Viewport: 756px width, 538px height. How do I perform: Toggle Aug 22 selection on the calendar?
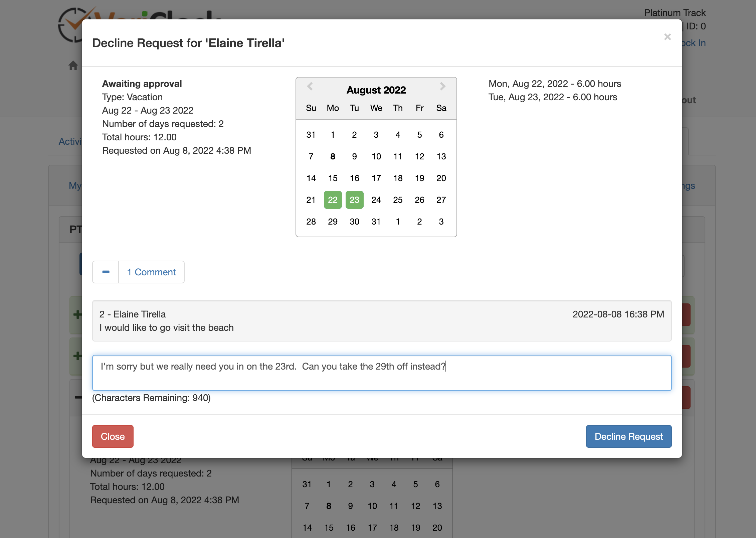[x=332, y=199]
